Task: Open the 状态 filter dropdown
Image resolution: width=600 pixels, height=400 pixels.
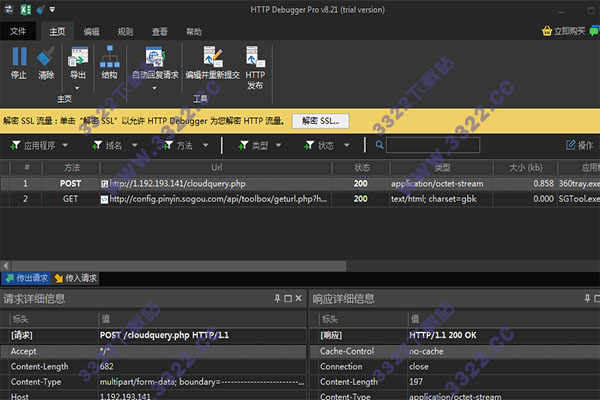Action: click(x=347, y=145)
